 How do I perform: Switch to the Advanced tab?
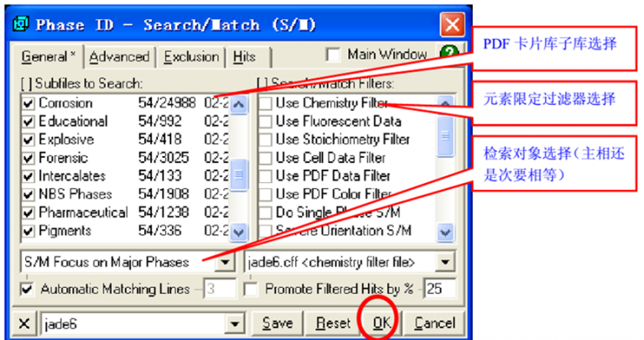(119, 57)
